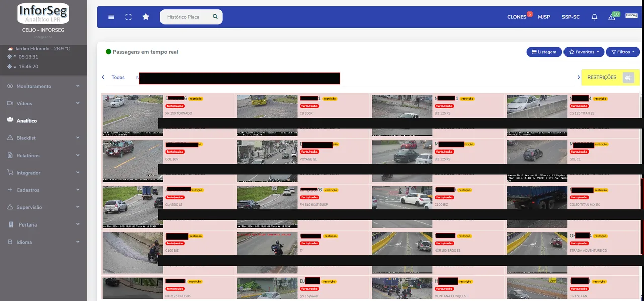Toggle the hamburger sidebar menu icon
644x301 pixels.
[111, 17]
